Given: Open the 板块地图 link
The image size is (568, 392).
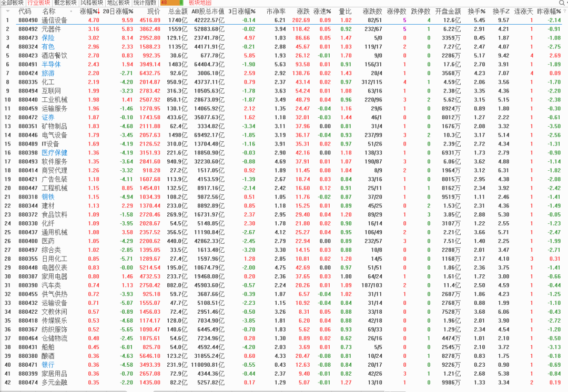Looking at the screenshot, I should 200,3.
